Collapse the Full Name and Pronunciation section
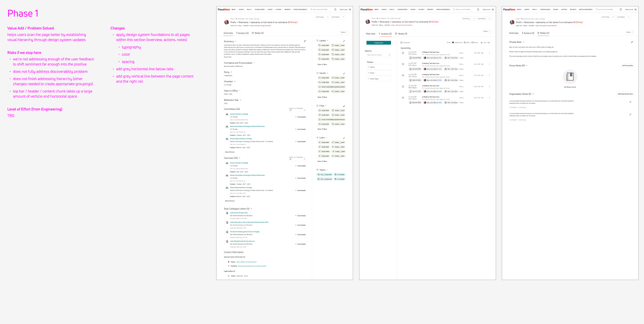 coord(254,63)
